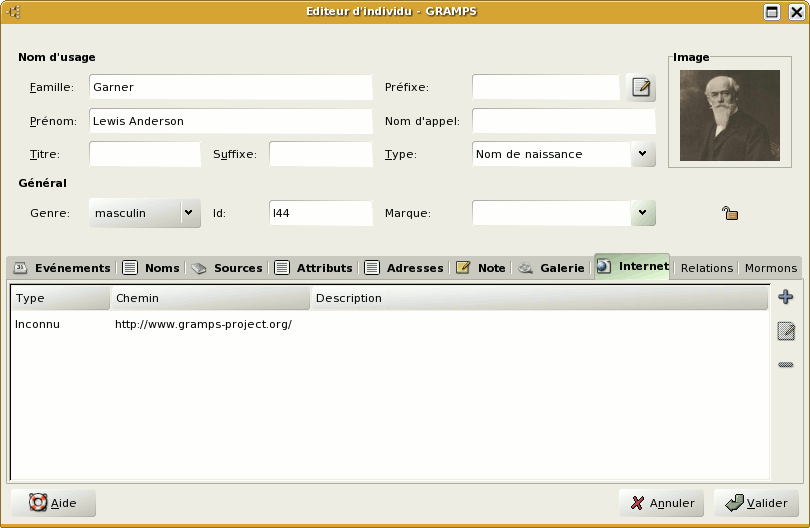Open the Type name dropdown
Viewport: 810px width, 528px height.
tap(643, 154)
